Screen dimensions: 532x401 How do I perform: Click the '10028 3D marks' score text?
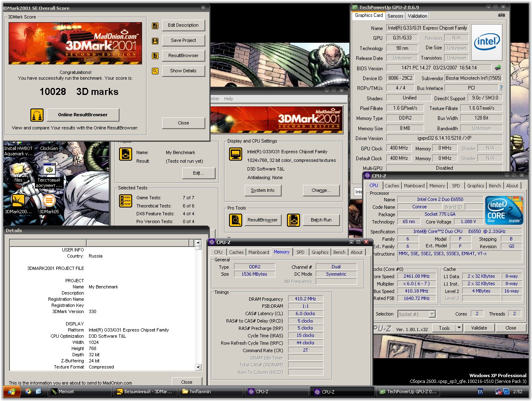pos(79,92)
